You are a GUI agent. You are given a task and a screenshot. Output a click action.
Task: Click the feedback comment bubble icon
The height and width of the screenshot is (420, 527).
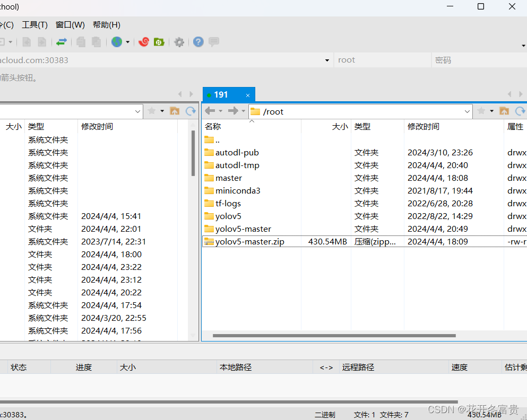point(213,42)
